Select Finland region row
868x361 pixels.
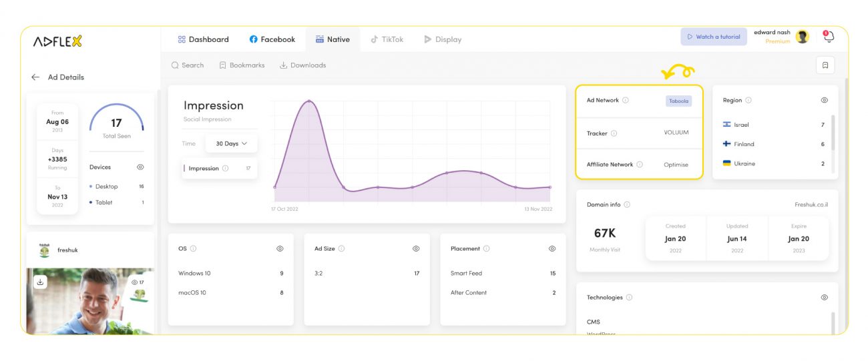click(774, 144)
